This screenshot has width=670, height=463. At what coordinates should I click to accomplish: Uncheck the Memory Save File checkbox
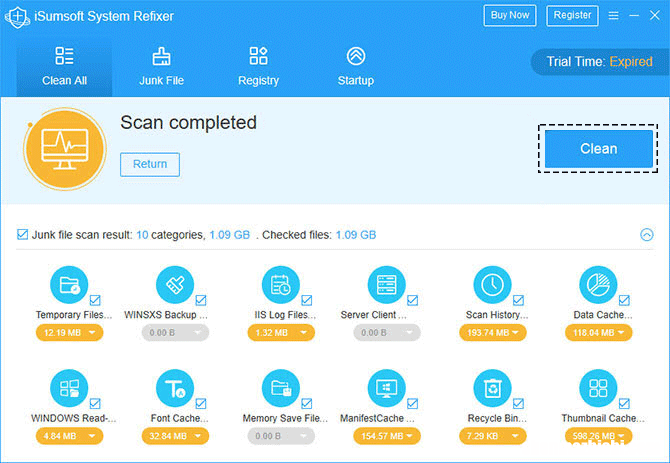(307, 404)
